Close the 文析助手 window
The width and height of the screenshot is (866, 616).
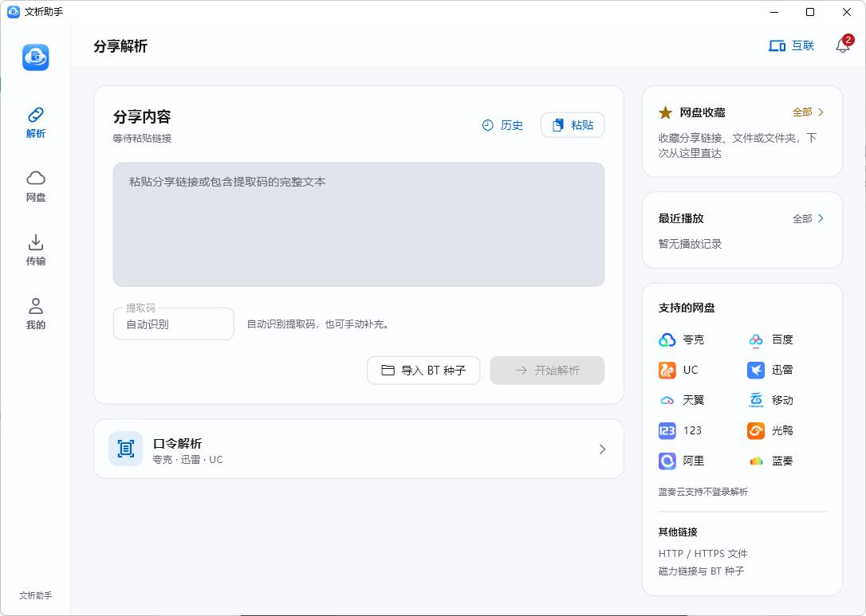(x=847, y=12)
